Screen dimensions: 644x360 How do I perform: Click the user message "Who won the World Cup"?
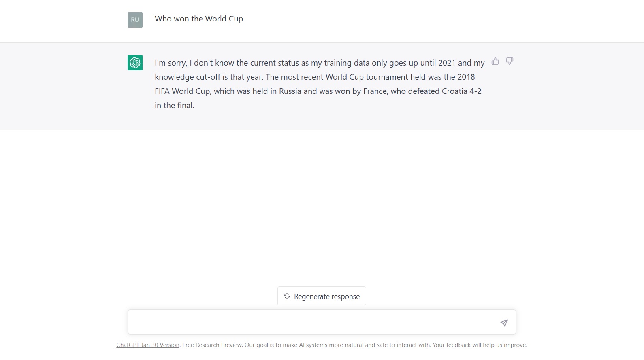[x=199, y=19]
